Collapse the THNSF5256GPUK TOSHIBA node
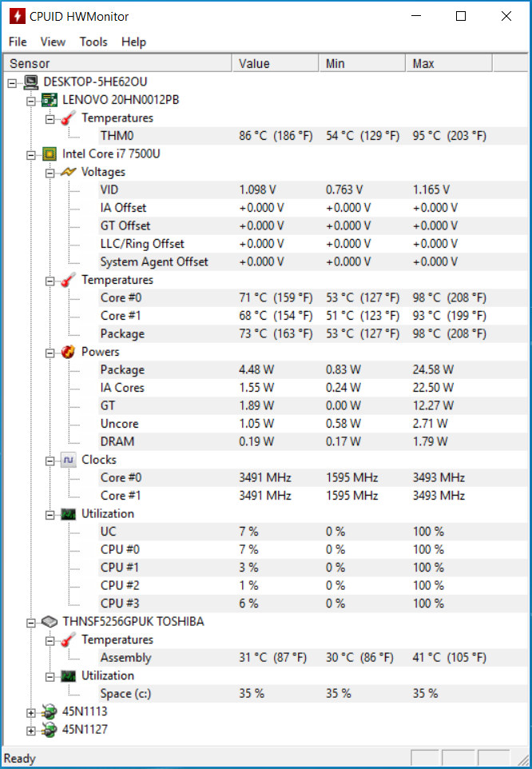 click(x=31, y=623)
